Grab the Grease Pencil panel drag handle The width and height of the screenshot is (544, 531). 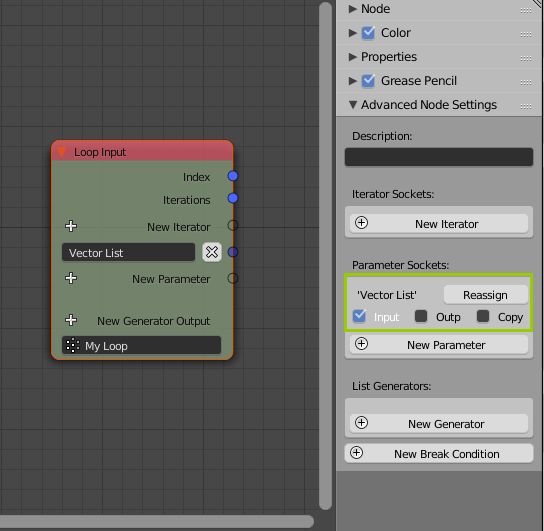pyautogui.click(x=526, y=82)
